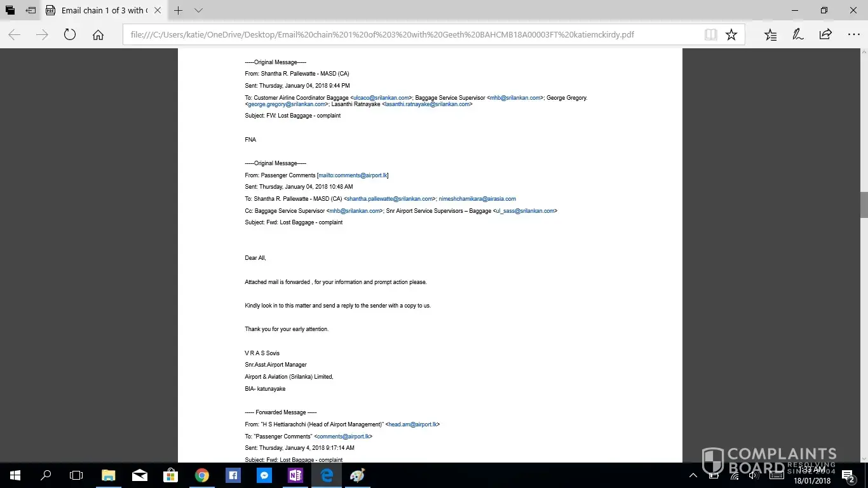Open mhb@srilankan.com link in the Cc line
The height and width of the screenshot is (488, 868).
coord(355,211)
